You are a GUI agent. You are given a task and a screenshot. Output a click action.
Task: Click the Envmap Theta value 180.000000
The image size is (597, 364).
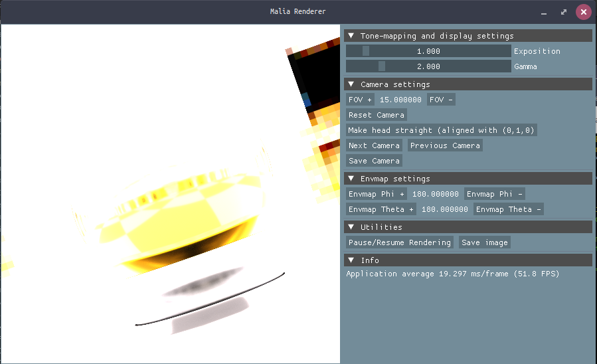pos(445,209)
